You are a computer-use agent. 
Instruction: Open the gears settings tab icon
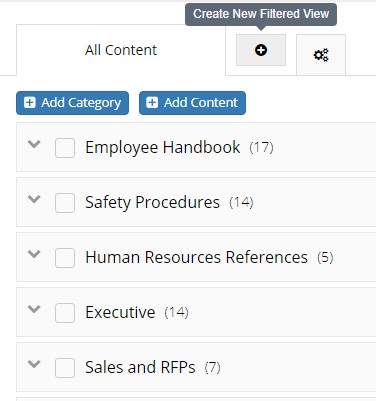(321, 55)
